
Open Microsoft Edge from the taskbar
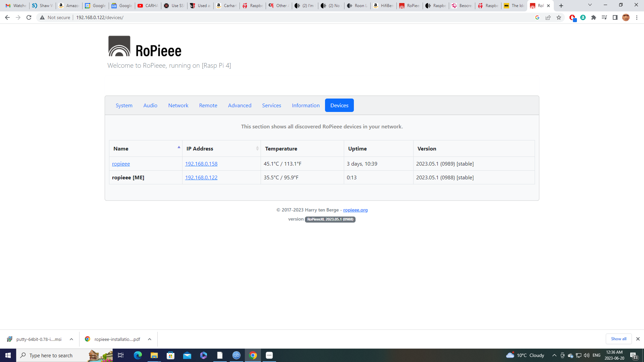(138, 355)
